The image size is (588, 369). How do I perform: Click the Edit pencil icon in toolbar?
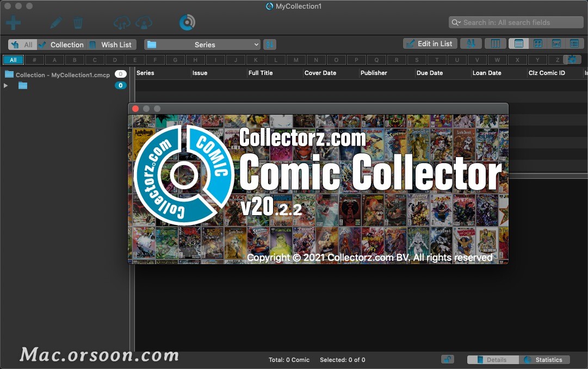tap(56, 23)
